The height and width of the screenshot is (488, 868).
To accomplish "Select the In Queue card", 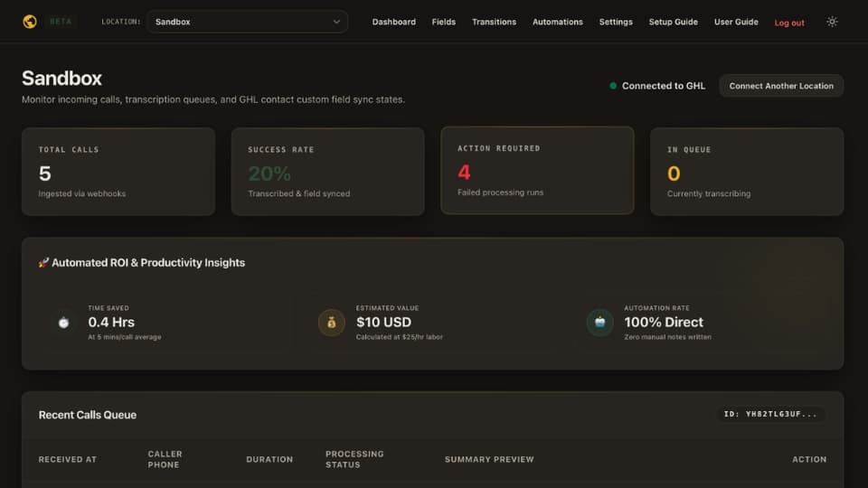I will (747, 172).
